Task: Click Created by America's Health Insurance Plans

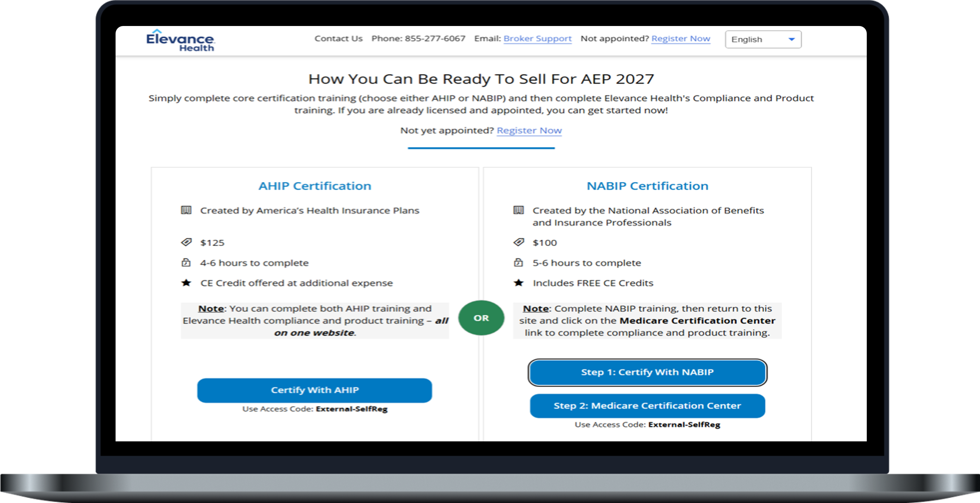Action: click(x=310, y=211)
